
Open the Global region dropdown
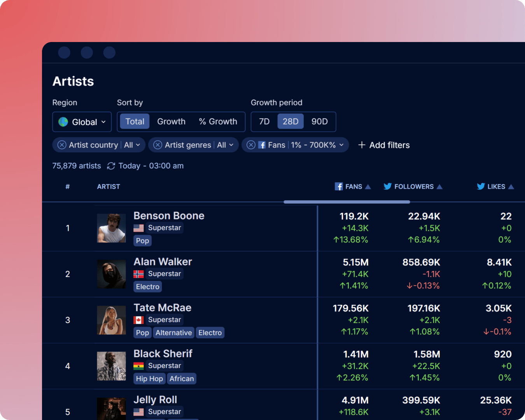click(82, 122)
